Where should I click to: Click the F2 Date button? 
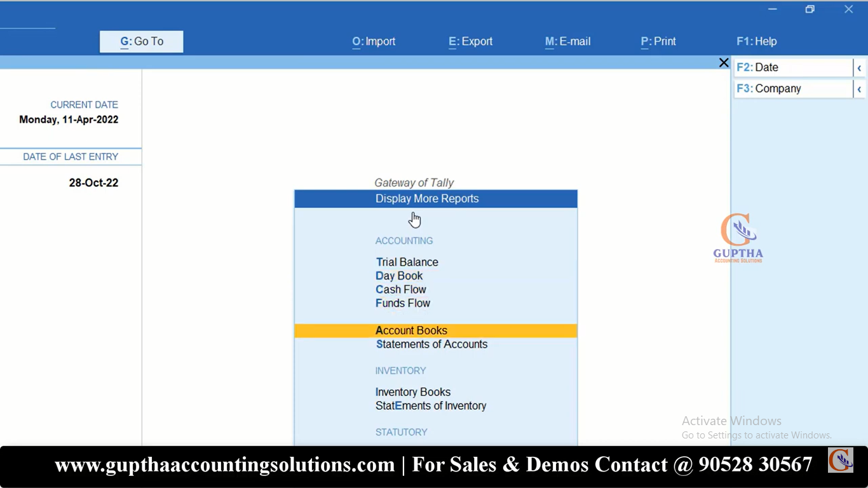coord(793,67)
